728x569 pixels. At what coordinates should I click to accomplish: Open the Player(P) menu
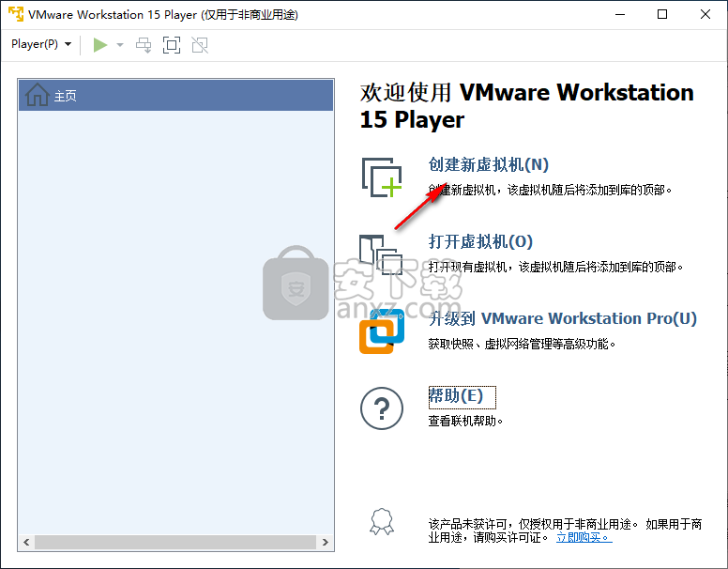[x=41, y=44]
